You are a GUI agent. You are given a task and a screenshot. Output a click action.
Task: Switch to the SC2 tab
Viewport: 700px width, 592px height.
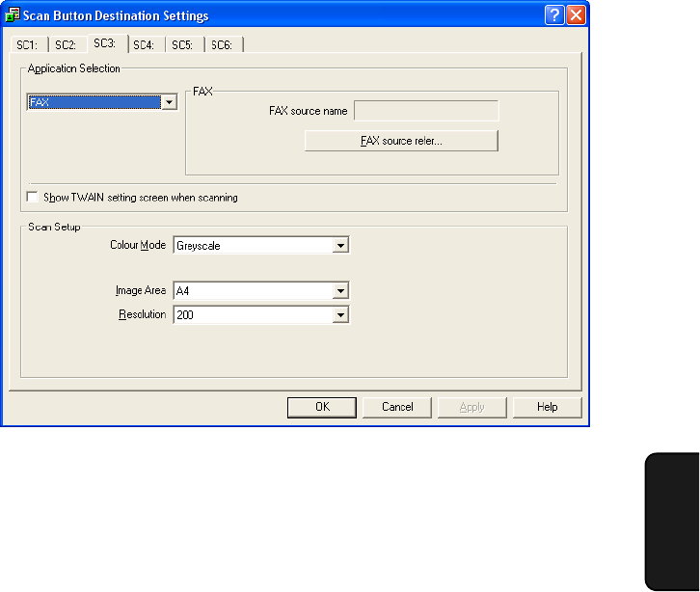tap(66, 45)
